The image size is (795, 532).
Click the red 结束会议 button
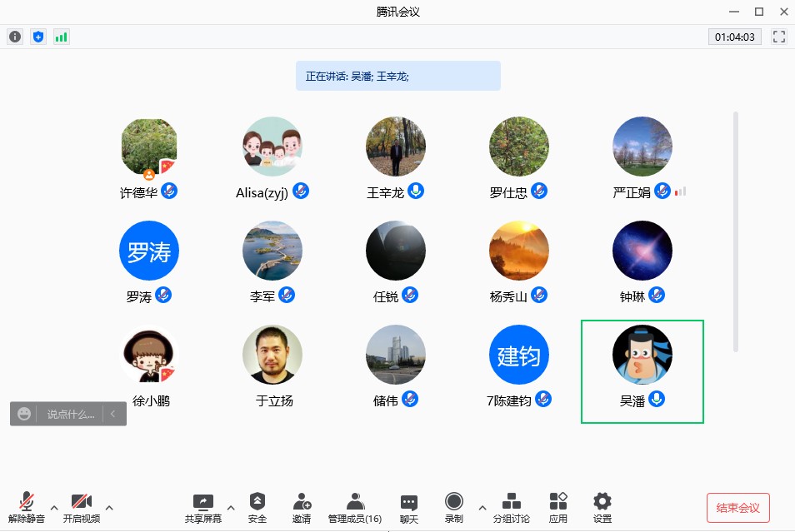(737, 507)
